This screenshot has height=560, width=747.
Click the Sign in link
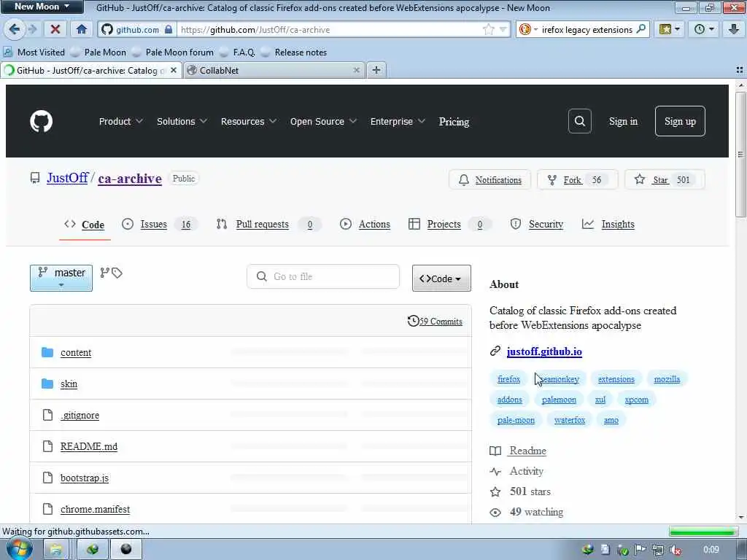(x=623, y=122)
